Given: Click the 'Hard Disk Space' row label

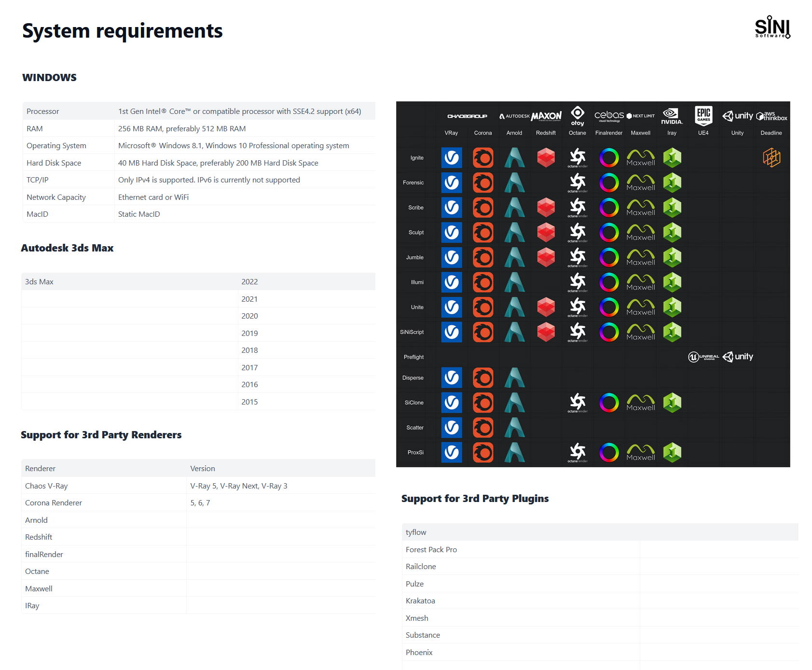Looking at the screenshot, I should tap(54, 163).
